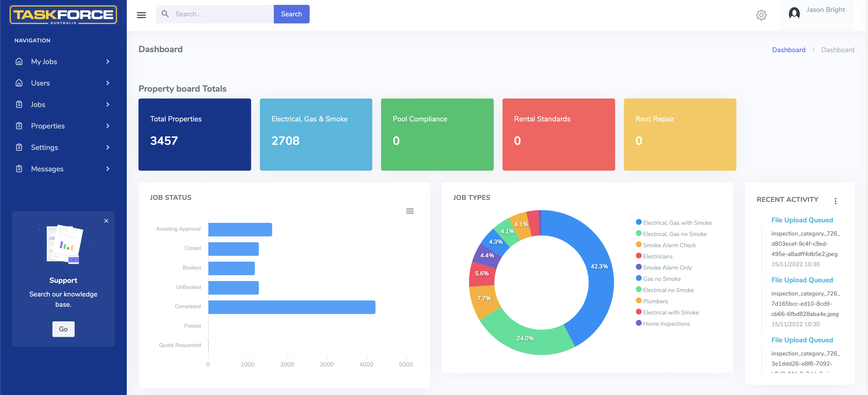Click the blue Search button
This screenshot has width=868, height=395.
[x=291, y=14]
